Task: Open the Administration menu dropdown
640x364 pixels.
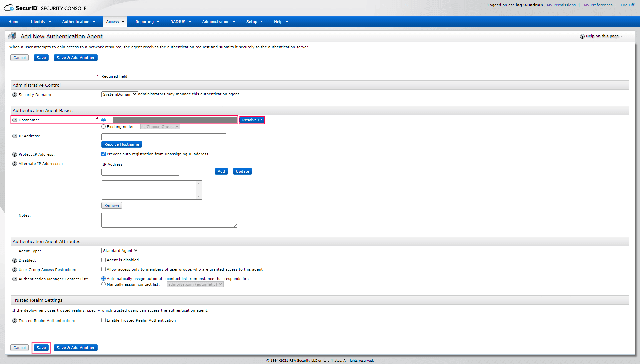Action: [218, 22]
